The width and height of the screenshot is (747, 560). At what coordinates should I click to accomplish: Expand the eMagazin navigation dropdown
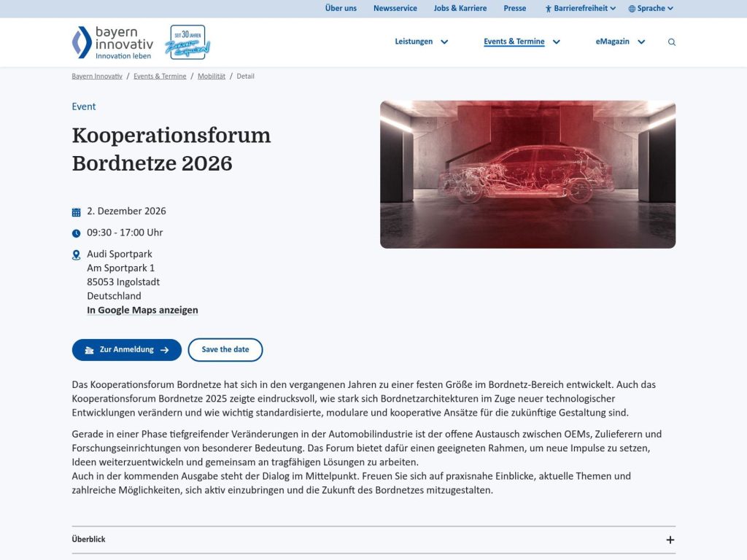(641, 42)
